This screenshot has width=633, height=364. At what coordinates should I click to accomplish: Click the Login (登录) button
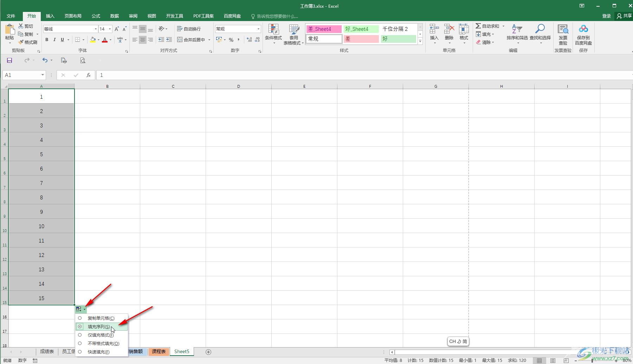point(607,16)
